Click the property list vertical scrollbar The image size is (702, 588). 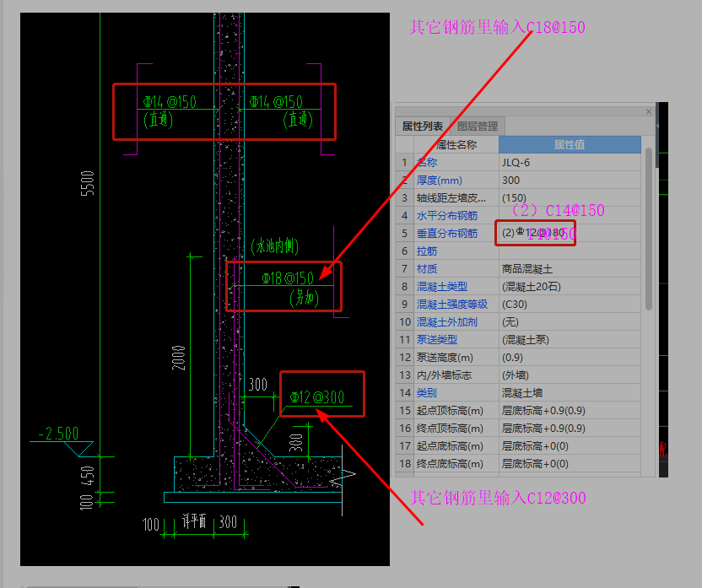tap(649, 229)
